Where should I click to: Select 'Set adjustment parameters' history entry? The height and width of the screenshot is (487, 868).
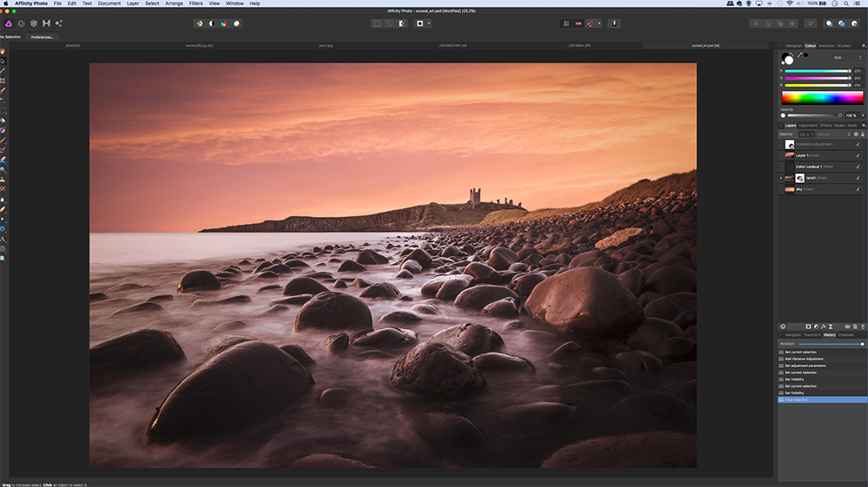pos(823,365)
